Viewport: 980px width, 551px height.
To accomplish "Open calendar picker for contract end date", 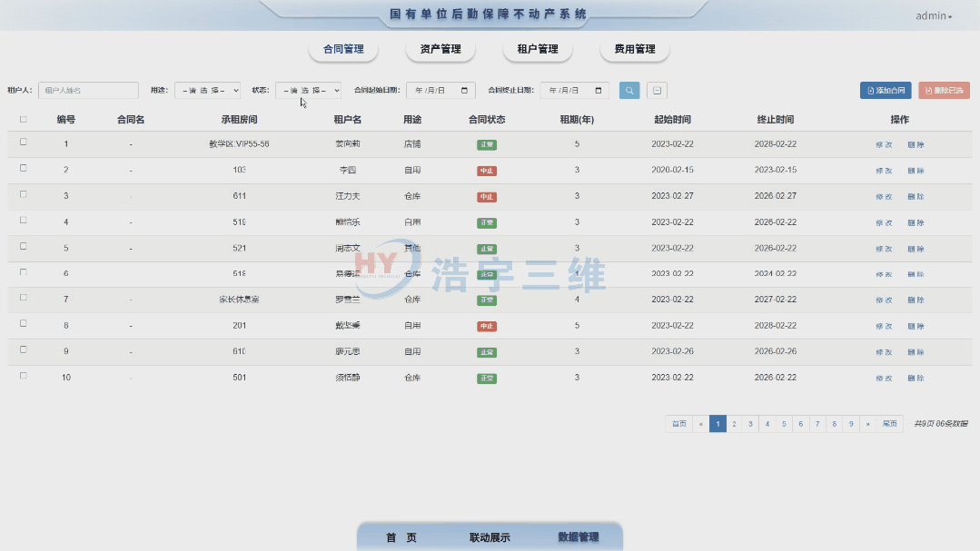I will coord(599,91).
